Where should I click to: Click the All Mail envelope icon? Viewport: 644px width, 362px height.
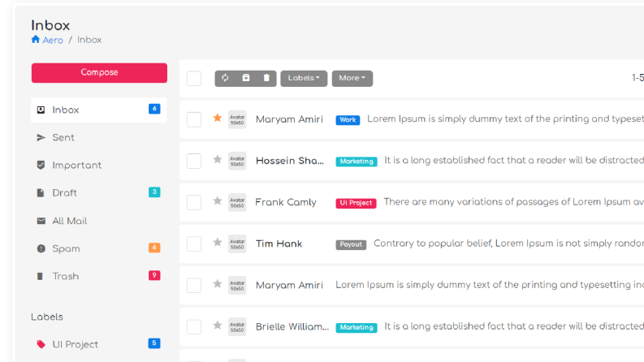[41, 221]
